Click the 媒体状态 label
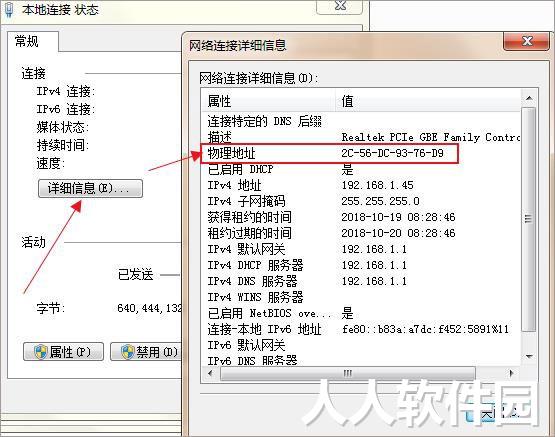 pyautogui.click(x=62, y=127)
